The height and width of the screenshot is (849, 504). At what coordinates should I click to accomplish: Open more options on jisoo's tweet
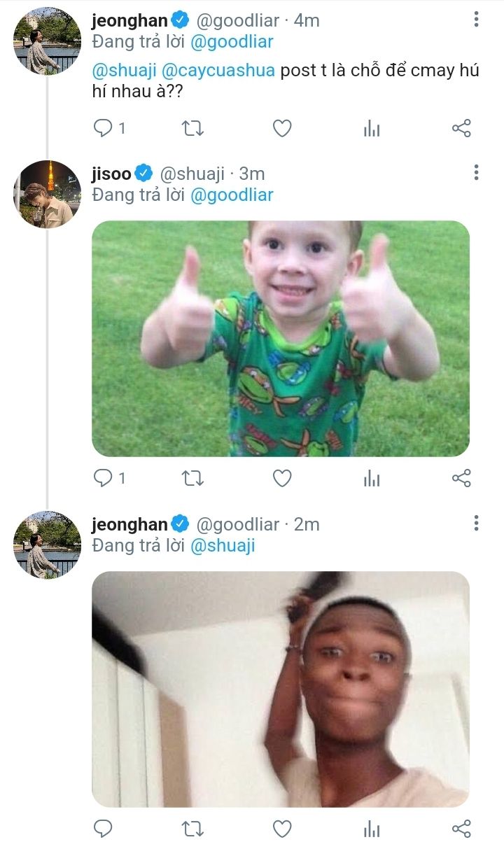tap(476, 172)
